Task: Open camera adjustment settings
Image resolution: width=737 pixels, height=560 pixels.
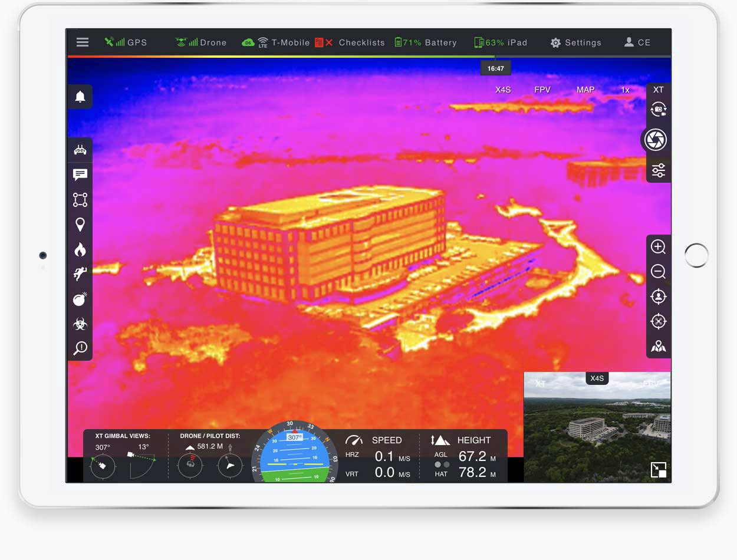Action: 658,170
